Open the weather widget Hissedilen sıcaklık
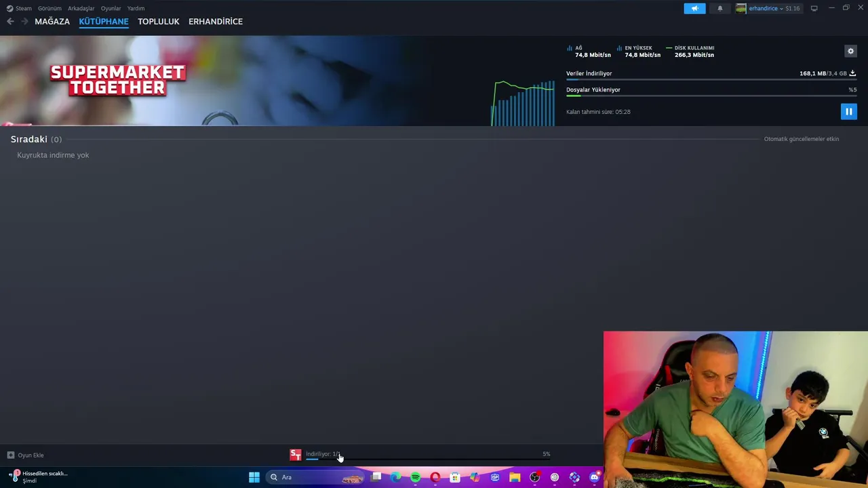This screenshot has width=868, height=488. click(39, 476)
